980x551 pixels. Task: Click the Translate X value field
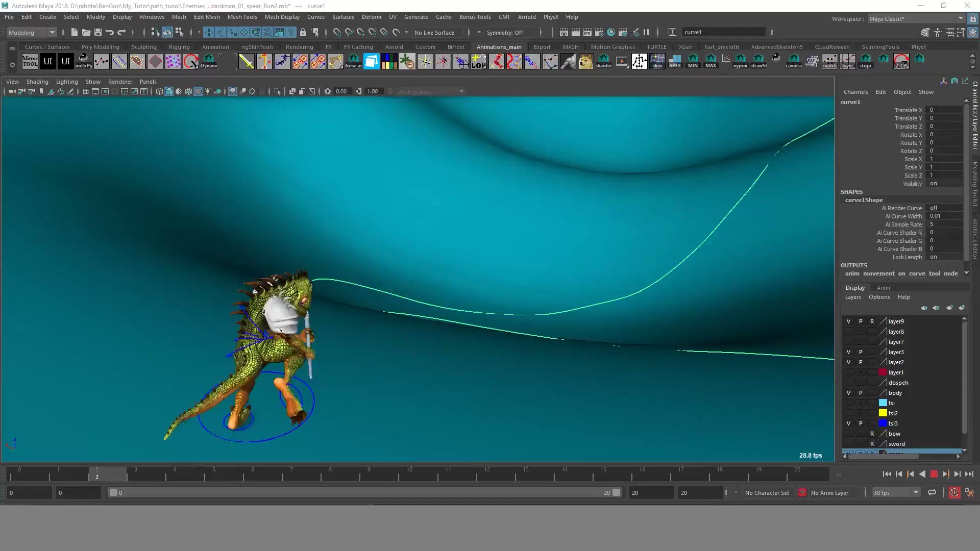[x=945, y=110]
